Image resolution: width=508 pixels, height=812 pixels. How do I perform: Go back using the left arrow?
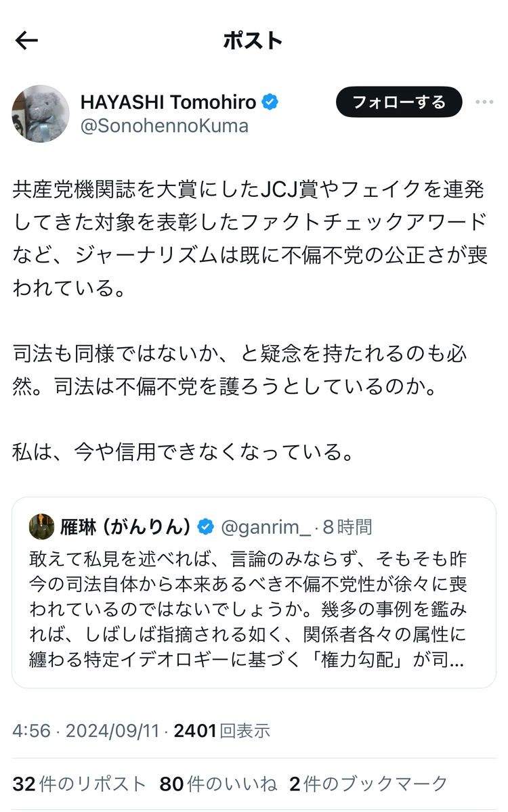click(x=26, y=41)
